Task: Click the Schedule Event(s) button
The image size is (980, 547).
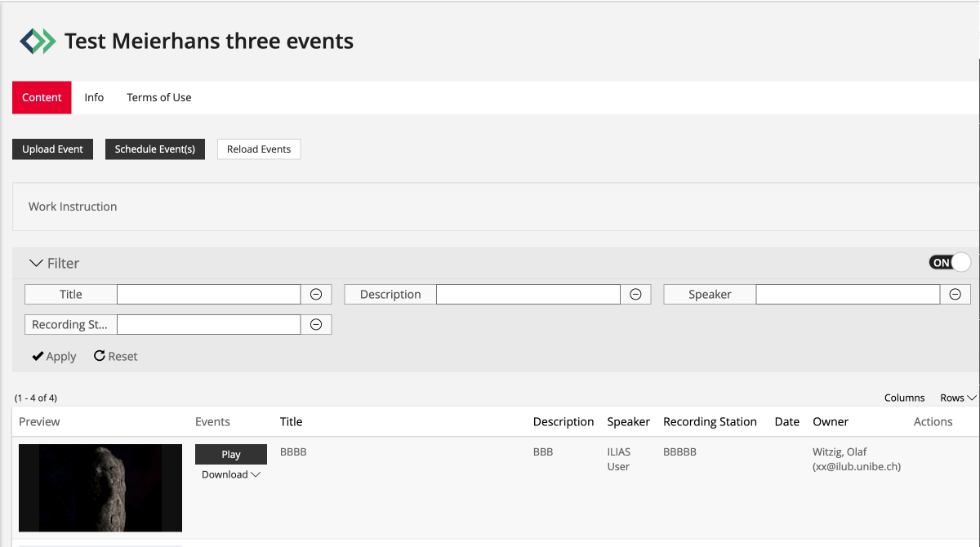Action: (x=154, y=149)
